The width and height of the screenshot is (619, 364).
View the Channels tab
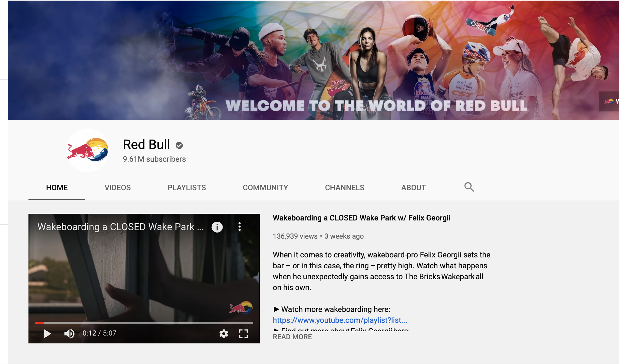point(345,187)
